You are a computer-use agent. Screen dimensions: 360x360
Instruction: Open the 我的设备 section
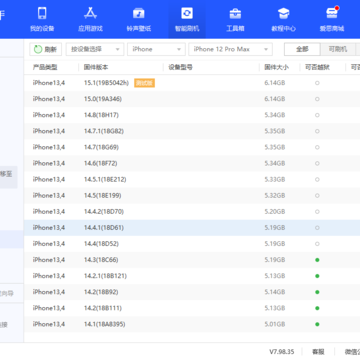(42, 19)
